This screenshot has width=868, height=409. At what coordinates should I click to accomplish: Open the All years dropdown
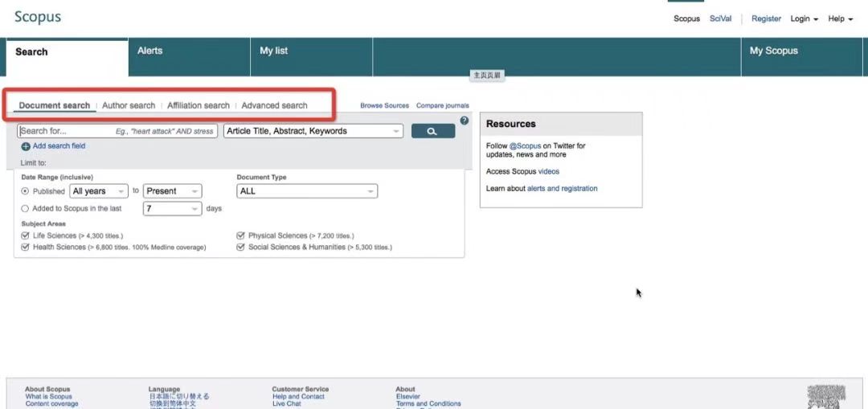99,191
